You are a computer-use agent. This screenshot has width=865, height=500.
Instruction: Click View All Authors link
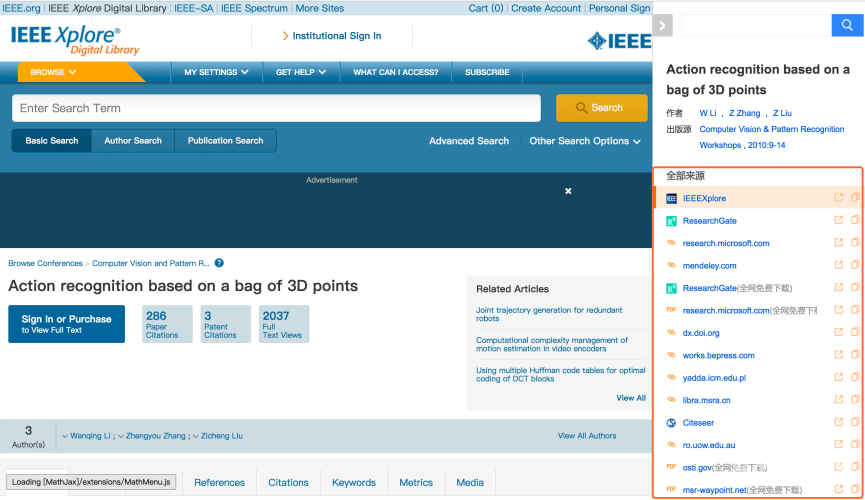(586, 436)
